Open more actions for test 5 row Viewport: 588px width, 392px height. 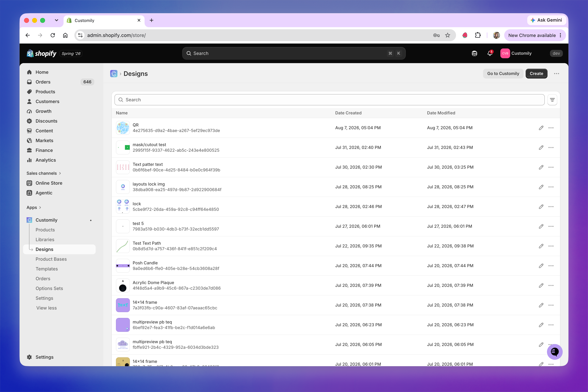coord(551,226)
